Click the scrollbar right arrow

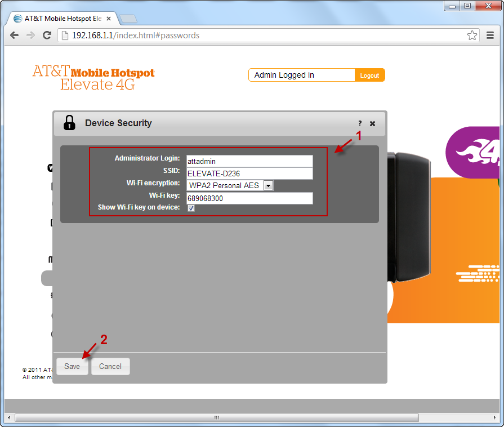point(494,417)
